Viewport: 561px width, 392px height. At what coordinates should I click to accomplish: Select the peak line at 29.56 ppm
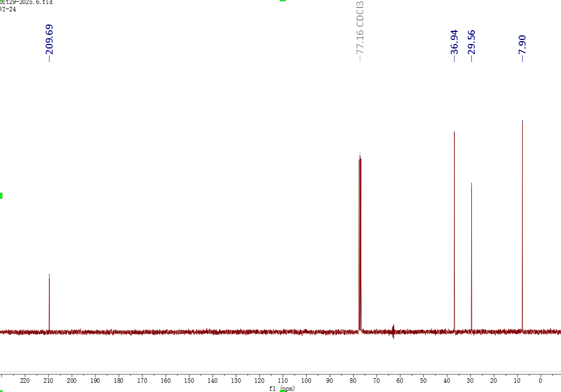[x=471, y=257]
